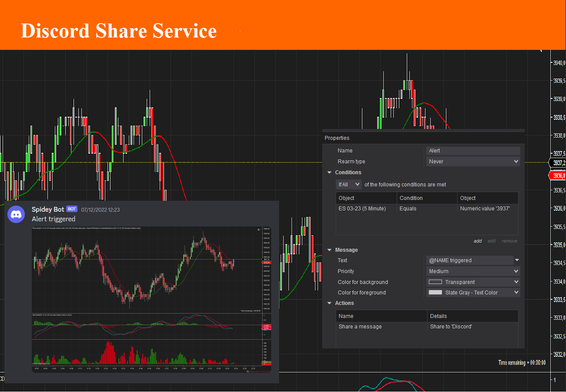This screenshot has width=566, height=392.
Task: Open the background color dropdown showing Transparent
Action: [x=473, y=282]
